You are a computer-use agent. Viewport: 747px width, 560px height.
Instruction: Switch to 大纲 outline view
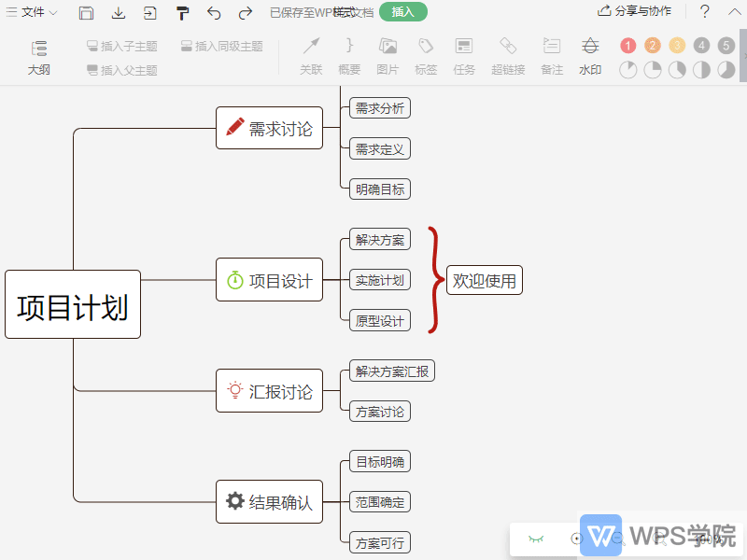pos(38,54)
